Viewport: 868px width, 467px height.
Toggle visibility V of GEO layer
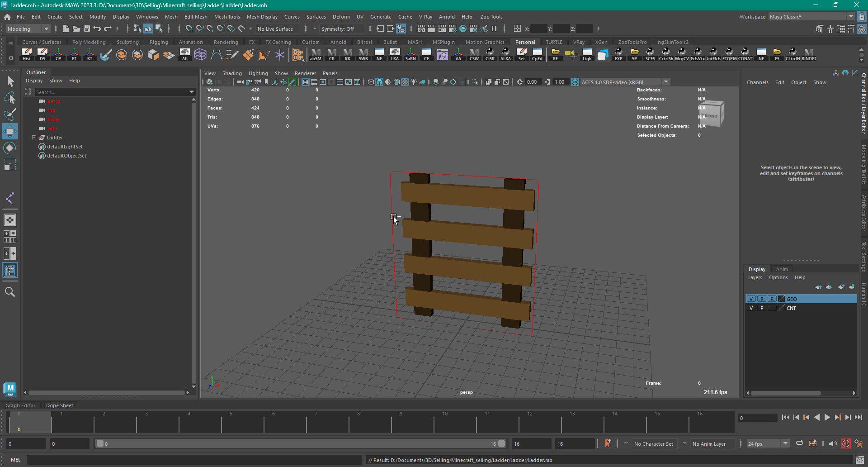point(751,299)
